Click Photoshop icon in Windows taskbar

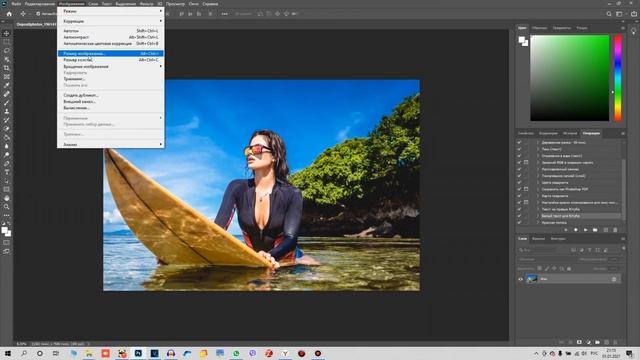point(138,353)
